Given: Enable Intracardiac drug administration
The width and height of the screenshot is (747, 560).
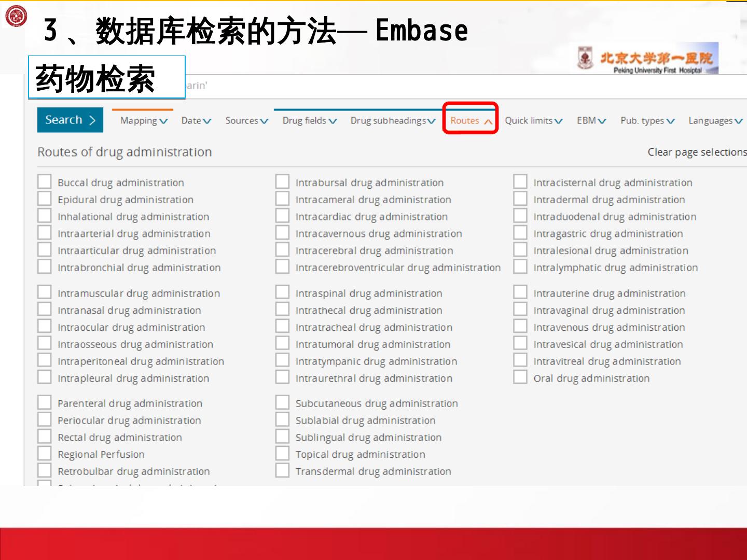Looking at the screenshot, I should [x=282, y=216].
